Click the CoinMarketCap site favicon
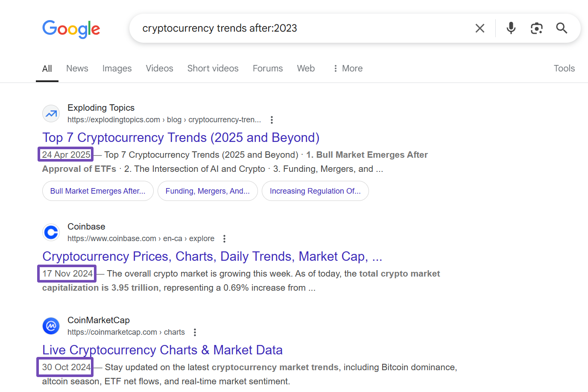The height and width of the screenshot is (392, 588). (51, 326)
